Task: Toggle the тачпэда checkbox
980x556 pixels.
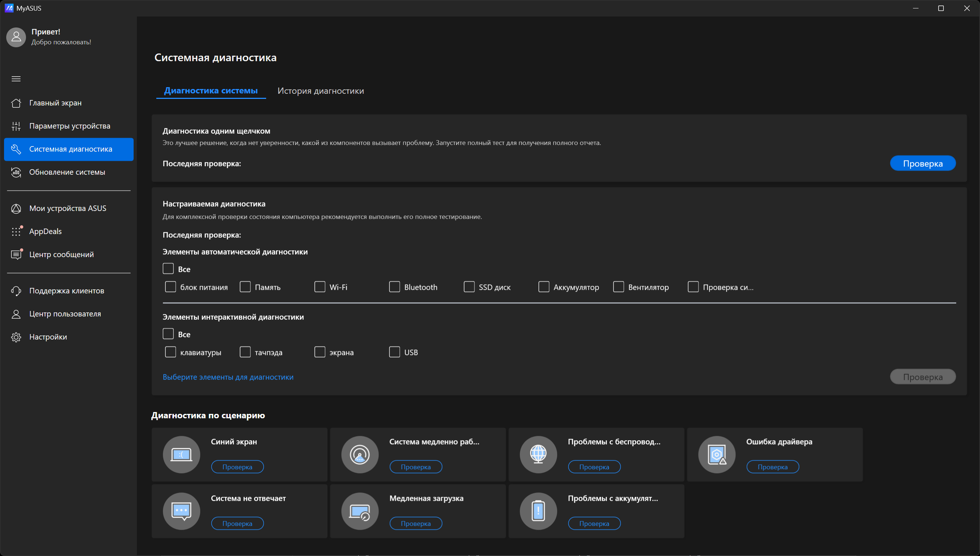Action: (x=245, y=352)
